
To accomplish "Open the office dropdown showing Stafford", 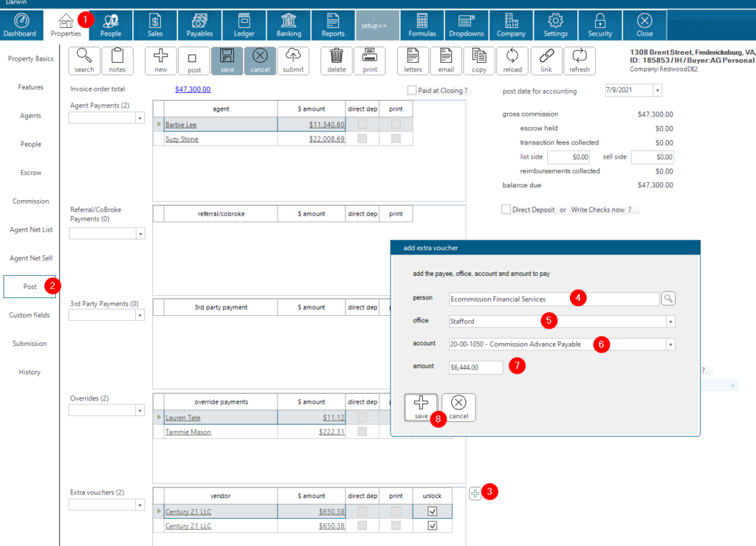I will [670, 322].
